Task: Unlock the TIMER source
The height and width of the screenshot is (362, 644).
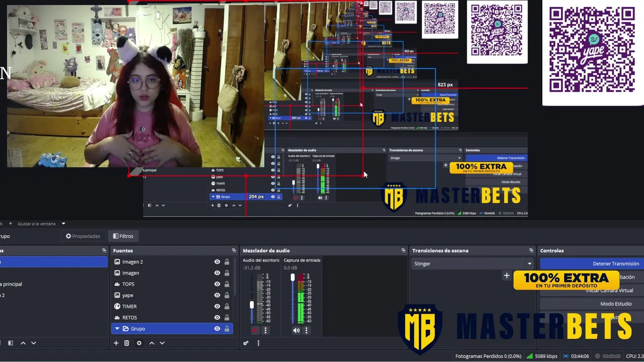Action: [x=227, y=306]
